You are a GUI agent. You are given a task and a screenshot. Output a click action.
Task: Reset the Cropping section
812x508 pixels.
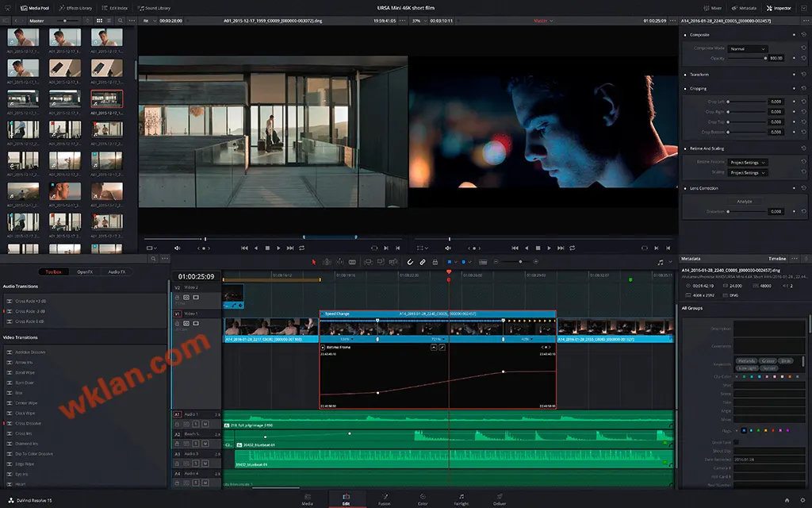click(804, 88)
